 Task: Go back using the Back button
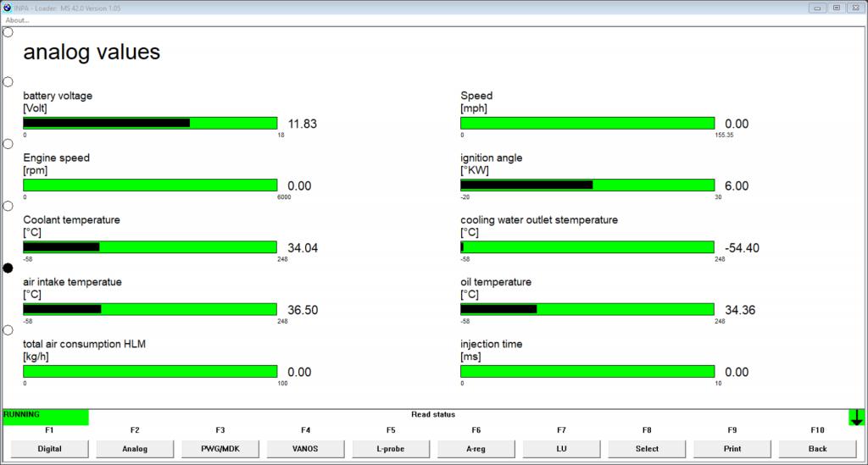pyautogui.click(x=817, y=449)
